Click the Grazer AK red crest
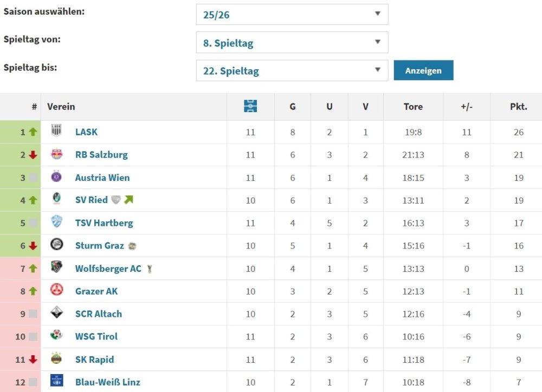This screenshot has width=542, height=392. pos(56,290)
